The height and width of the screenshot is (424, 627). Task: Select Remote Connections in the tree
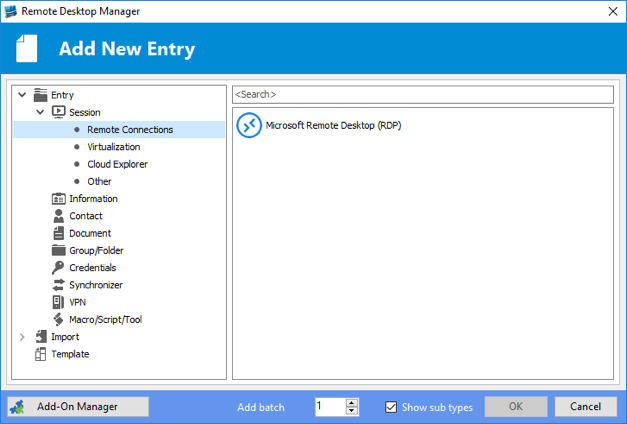tap(119, 130)
